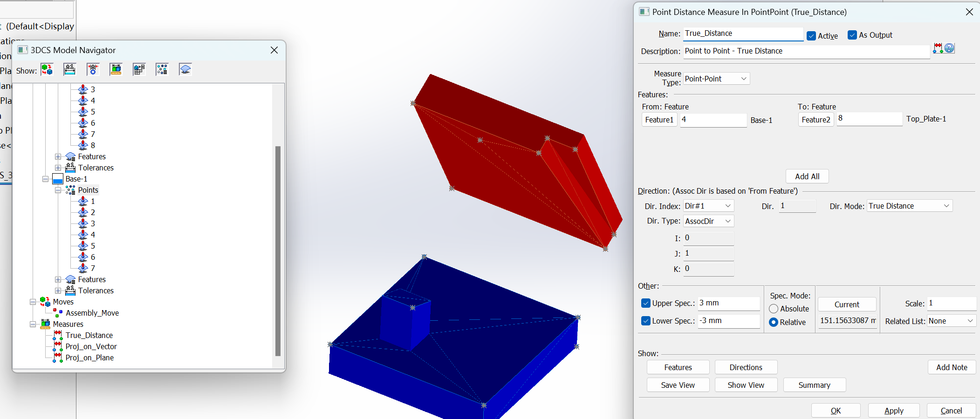
Task: Collapse the Base-1 Points tree node
Action: click(58, 190)
